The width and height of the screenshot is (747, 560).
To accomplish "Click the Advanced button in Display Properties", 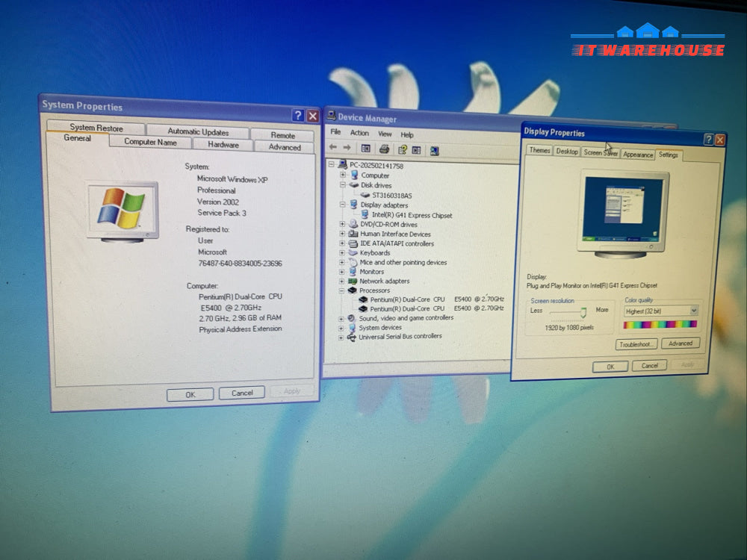I will click(x=681, y=343).
